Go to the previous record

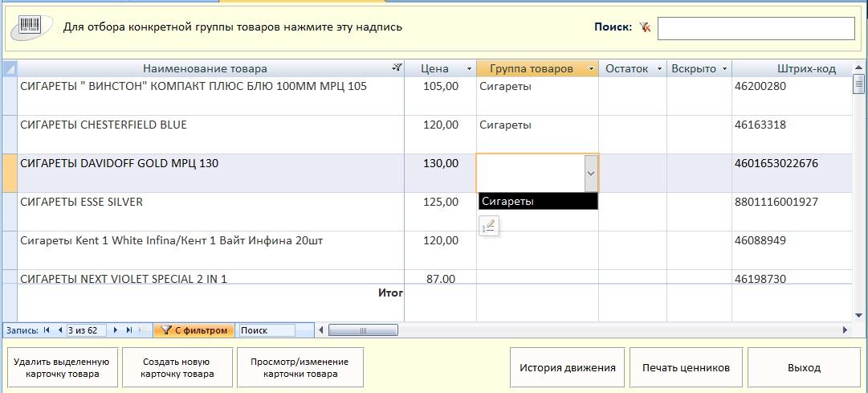(58, 330)
